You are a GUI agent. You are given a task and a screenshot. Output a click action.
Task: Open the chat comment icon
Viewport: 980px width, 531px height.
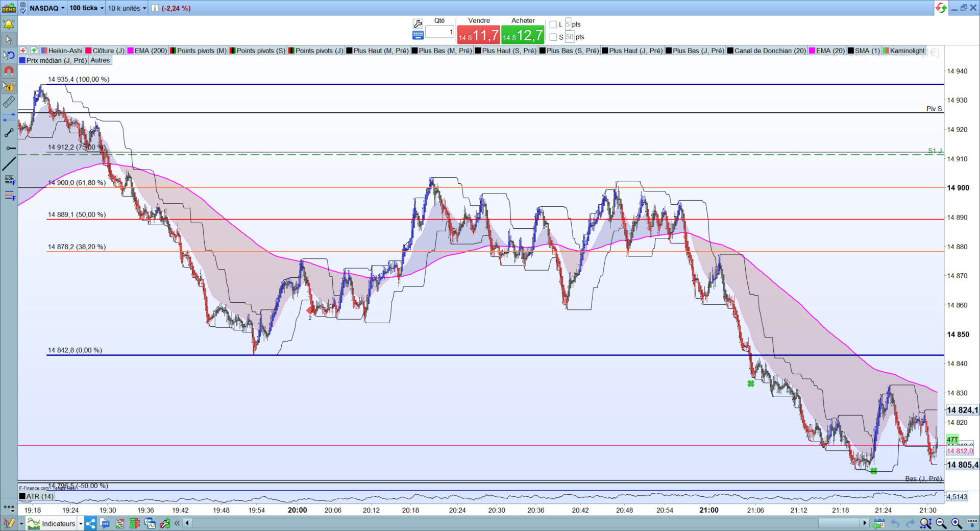pyautogui.click(x=105, y=523)
